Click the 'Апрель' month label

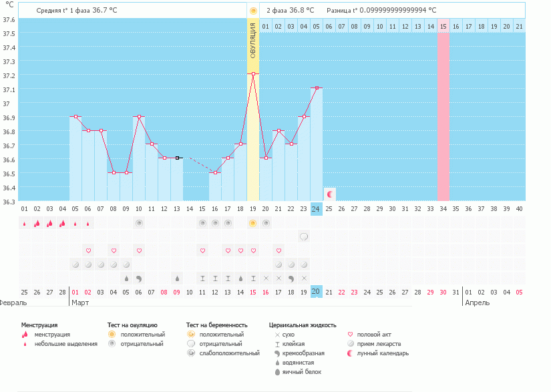tap(478, 301)
